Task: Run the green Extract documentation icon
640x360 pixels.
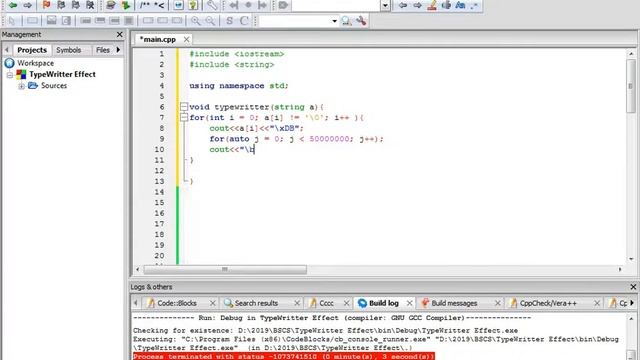Action: 126,5
